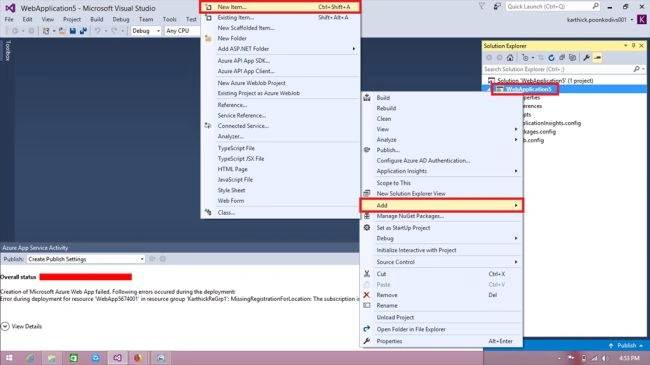
Task: Open Solution Explorer window options dropdown arrow
Action: coord(625,46)
